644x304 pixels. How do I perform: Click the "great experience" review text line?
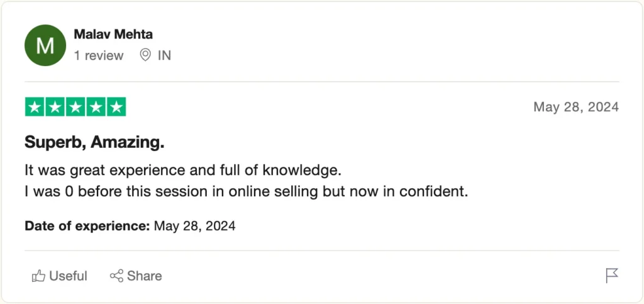182,170
